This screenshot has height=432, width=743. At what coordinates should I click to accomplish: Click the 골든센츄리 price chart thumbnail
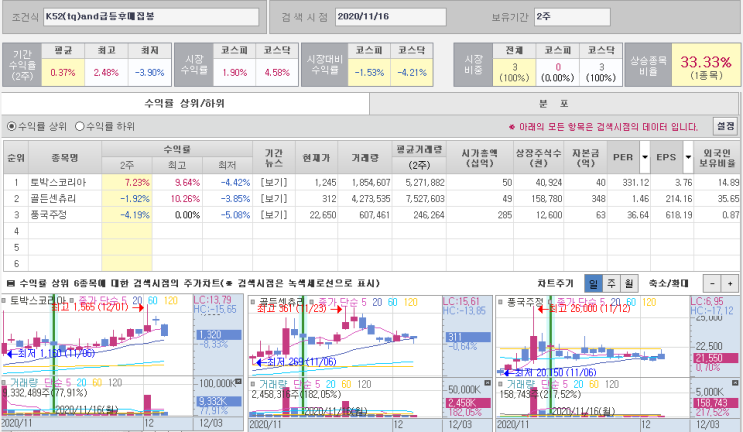tap(345, 337)
